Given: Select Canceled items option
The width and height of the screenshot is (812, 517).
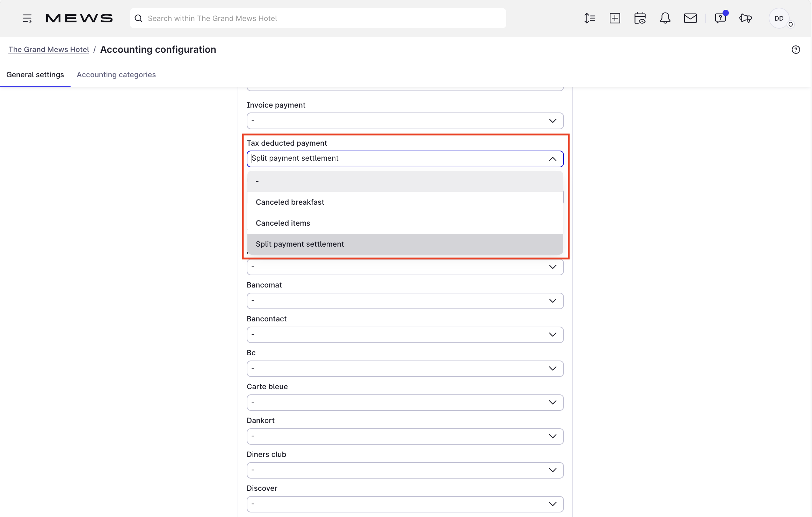Looking at the screenshot, I should tap(405, 223).
